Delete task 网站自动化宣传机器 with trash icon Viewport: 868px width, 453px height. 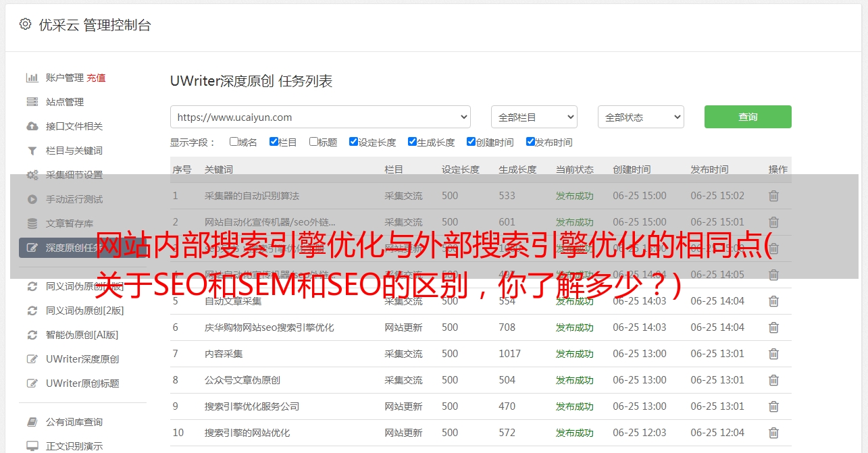tap(774, 222)
